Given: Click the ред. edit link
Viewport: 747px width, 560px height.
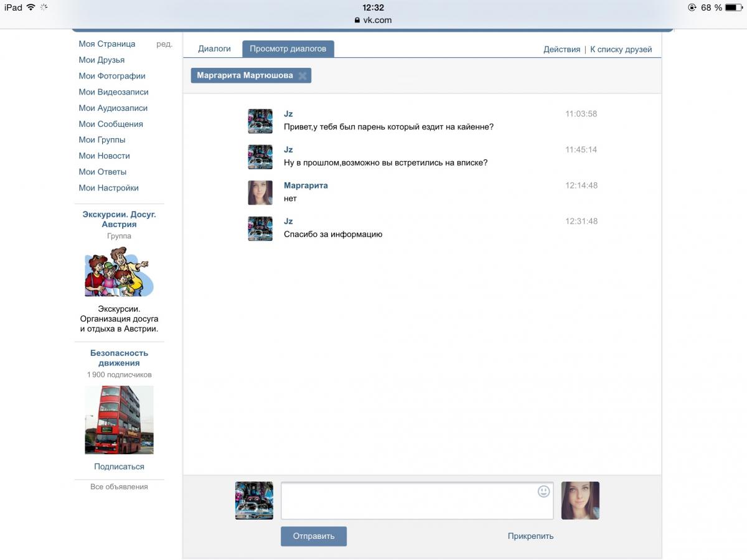Looking at the screenshot, I should pyautogui.click(x=164, y=44).
